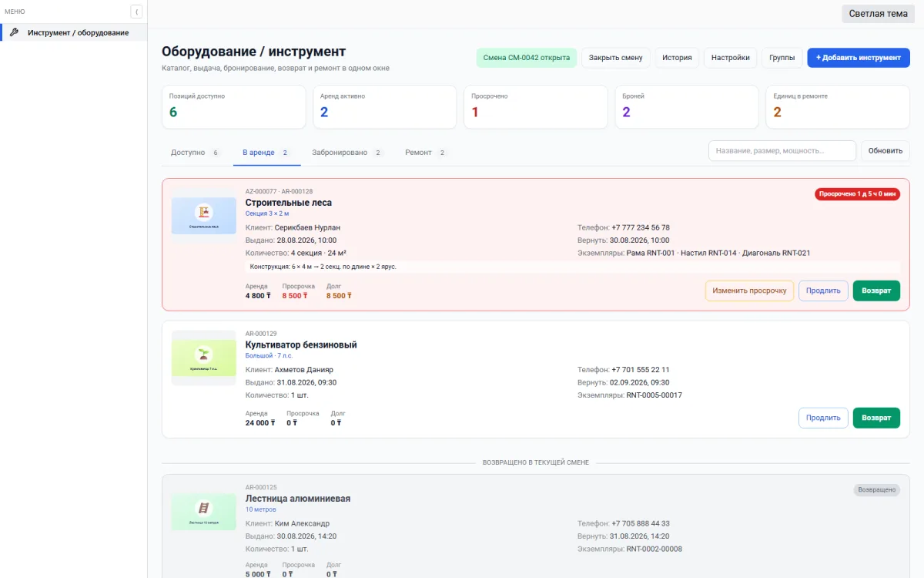Click the Позиций доступно stat card
The width and height of the screenshot is (924, 578).
[x=234, y=107]
